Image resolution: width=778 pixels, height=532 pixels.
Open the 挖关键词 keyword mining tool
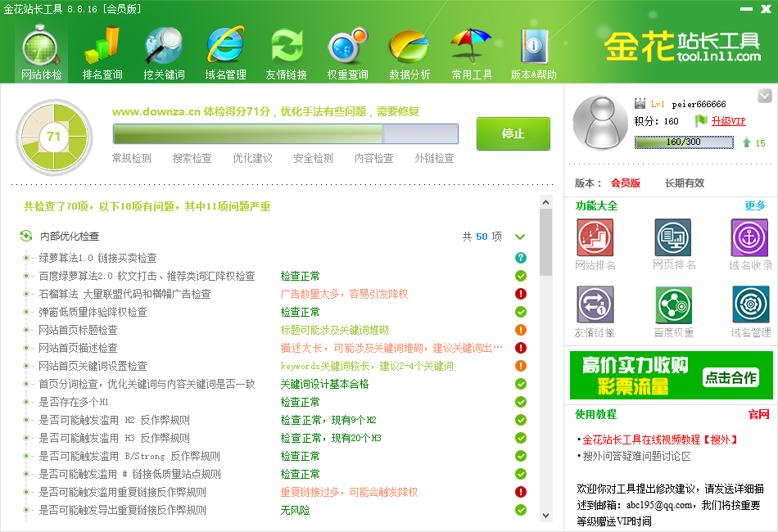point(164,53)
